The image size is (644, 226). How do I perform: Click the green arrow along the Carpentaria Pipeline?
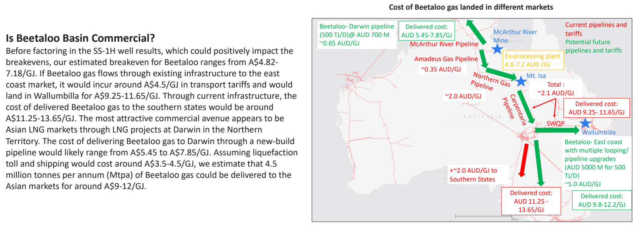click(x=526, y=106)
